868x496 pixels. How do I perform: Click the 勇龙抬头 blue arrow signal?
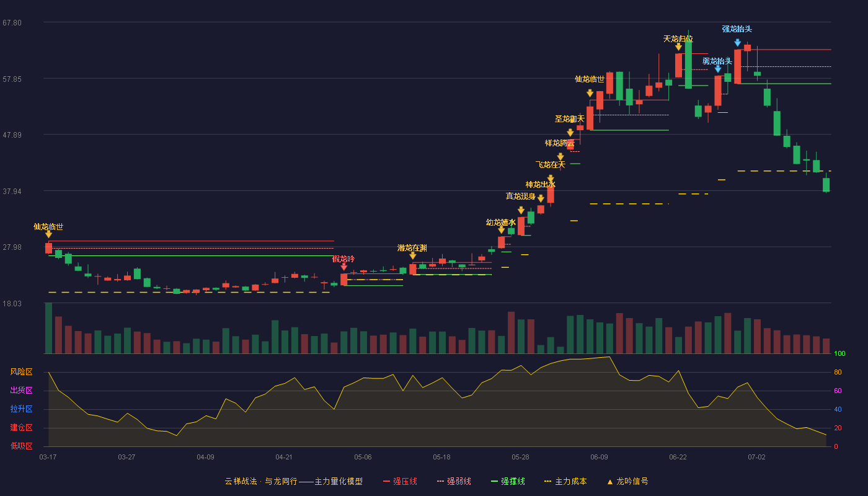click(717, 69)
